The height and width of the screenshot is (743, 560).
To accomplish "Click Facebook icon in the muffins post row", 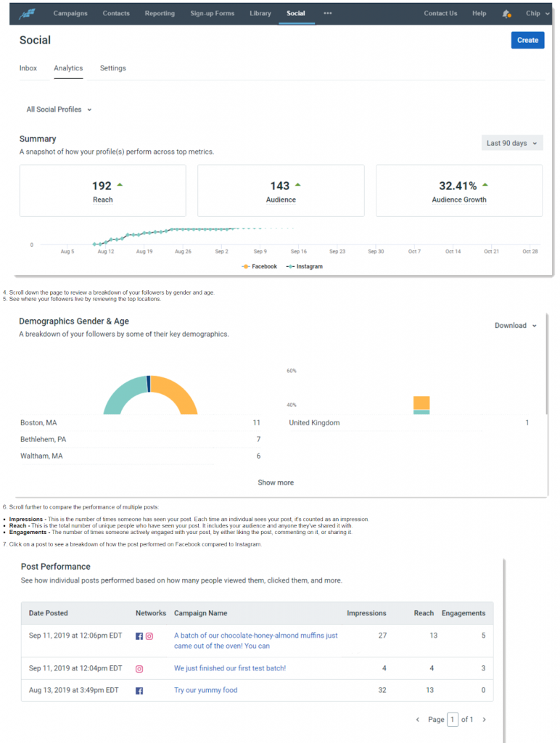I will pyautogui.click(x=139, y=636).
